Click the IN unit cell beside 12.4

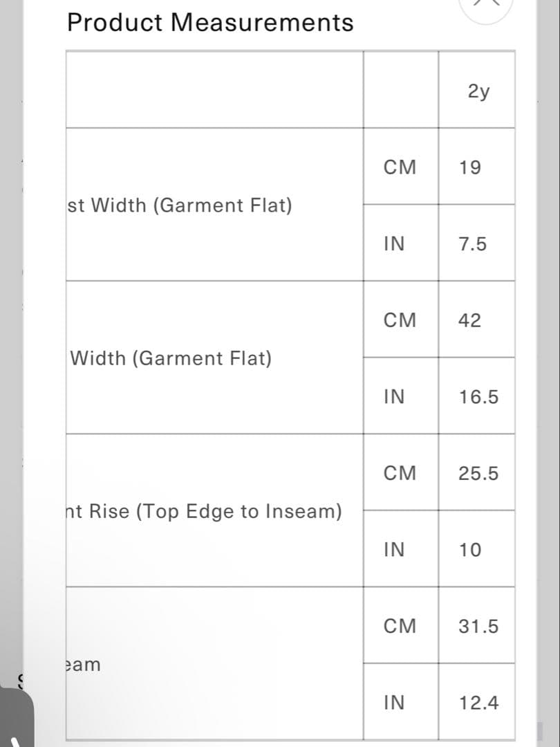(x=394, y=703)
